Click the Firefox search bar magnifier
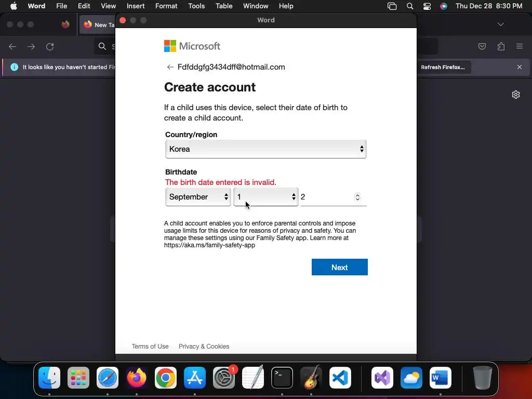This screenshot has height=399, width=532. click(x=102, y=46)
